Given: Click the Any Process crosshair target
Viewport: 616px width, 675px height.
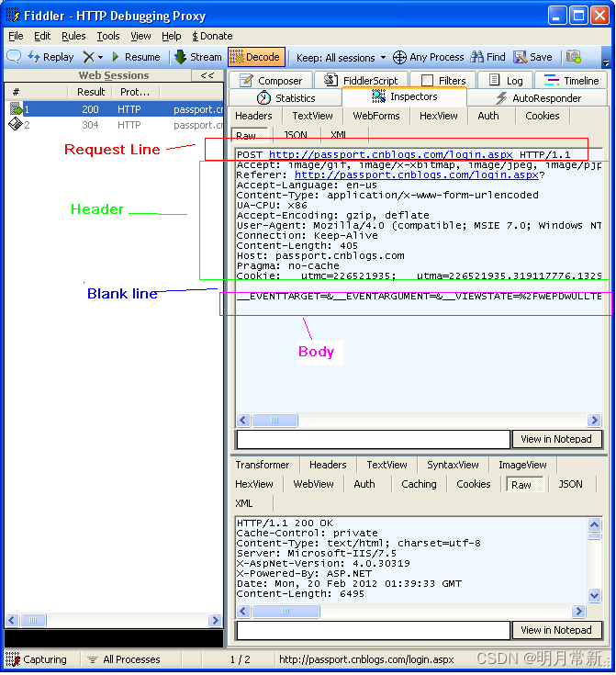Looking at the screenshot, I should tap(429, 57).
